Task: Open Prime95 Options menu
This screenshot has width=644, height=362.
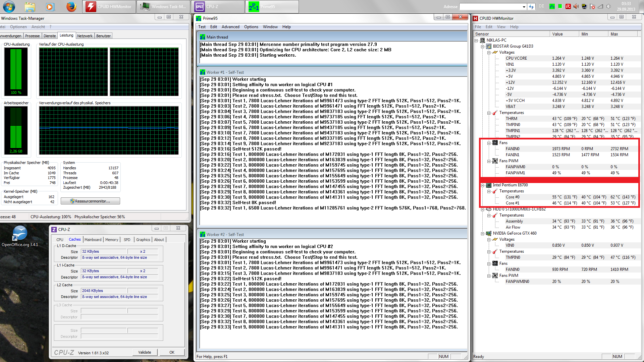Action: click(x=251, y=27)
